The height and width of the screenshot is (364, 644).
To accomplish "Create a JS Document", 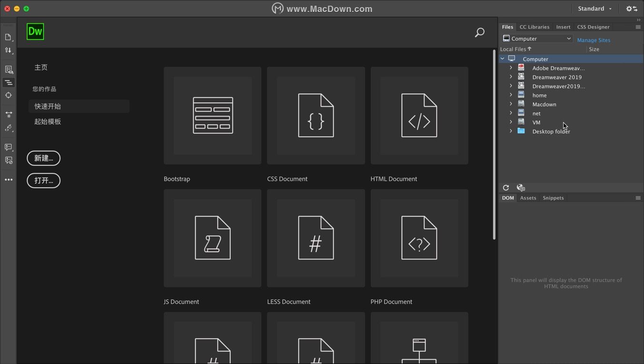I will [212, 238].
